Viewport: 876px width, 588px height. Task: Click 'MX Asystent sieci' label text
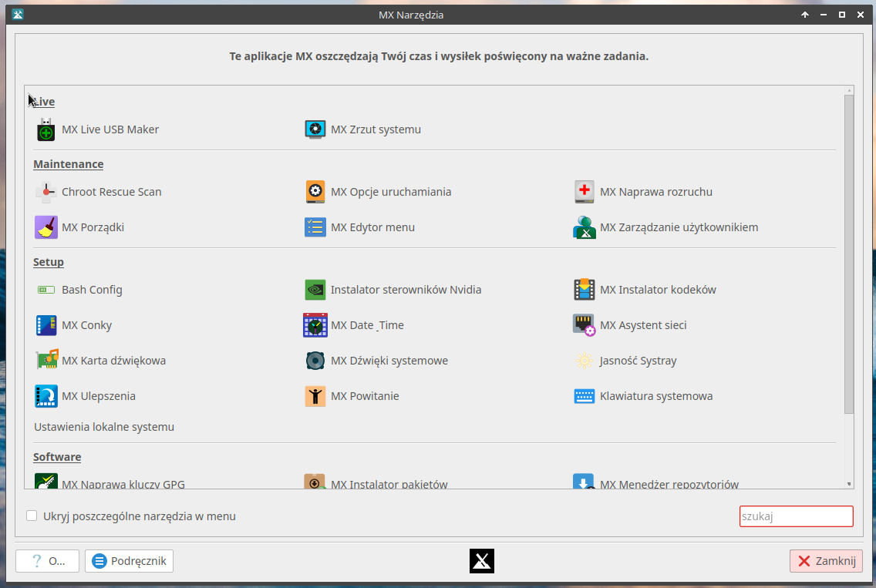pyautogui.click(x=643, y=325)
